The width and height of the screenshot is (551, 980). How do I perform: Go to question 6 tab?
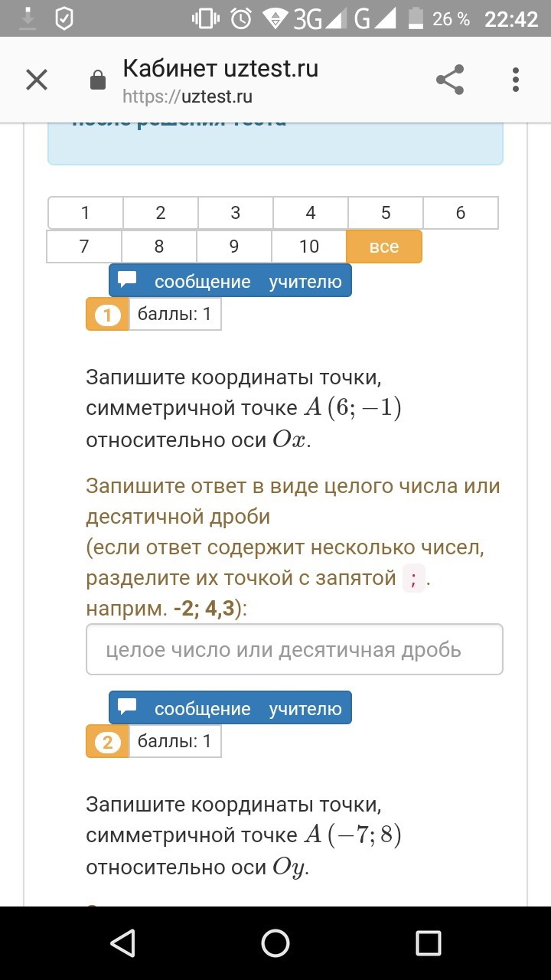pos(461,213)
